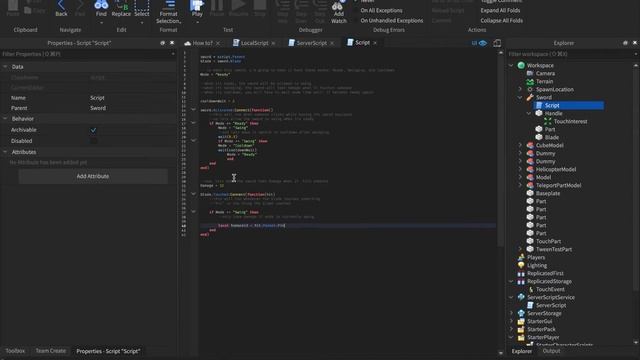Switch to the Output tab

(x=551, y=351)
